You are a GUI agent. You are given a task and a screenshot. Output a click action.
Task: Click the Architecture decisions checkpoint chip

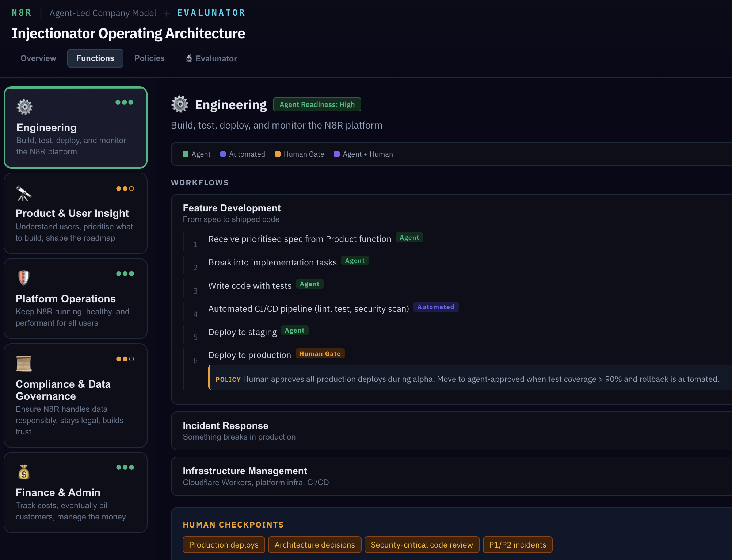click(315, 545)
